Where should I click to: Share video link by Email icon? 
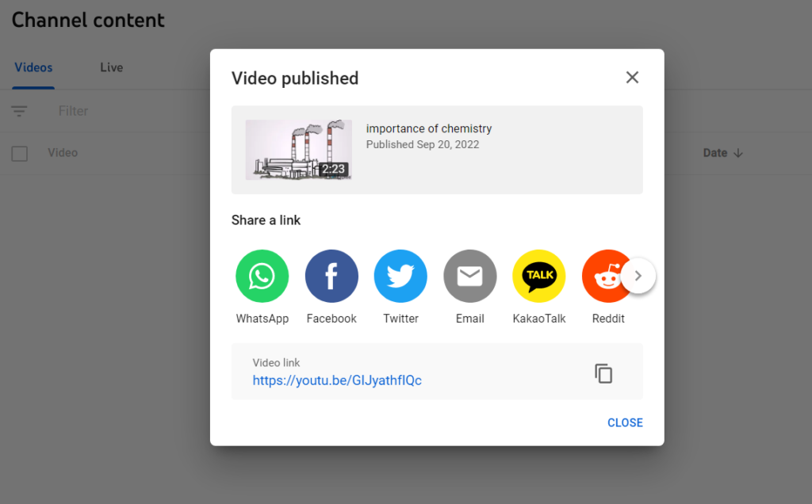point(470,276)
